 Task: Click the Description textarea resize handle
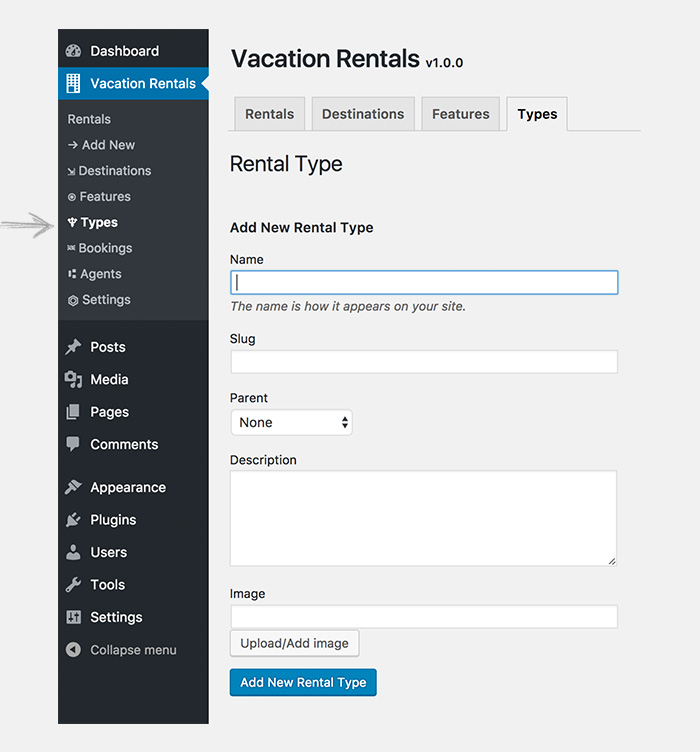pos(612,561)
